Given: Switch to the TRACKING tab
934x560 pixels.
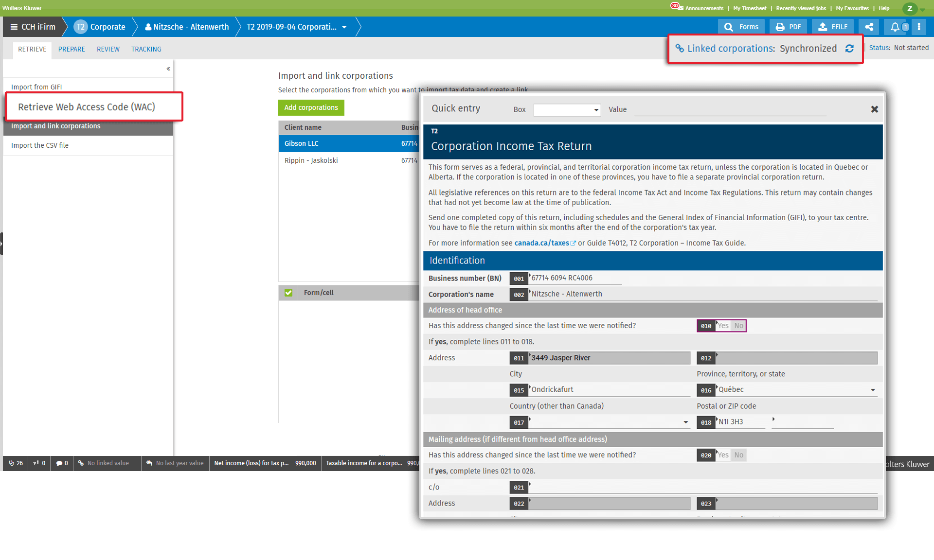Looking at the screenshot, I should (x=146, y=49).
